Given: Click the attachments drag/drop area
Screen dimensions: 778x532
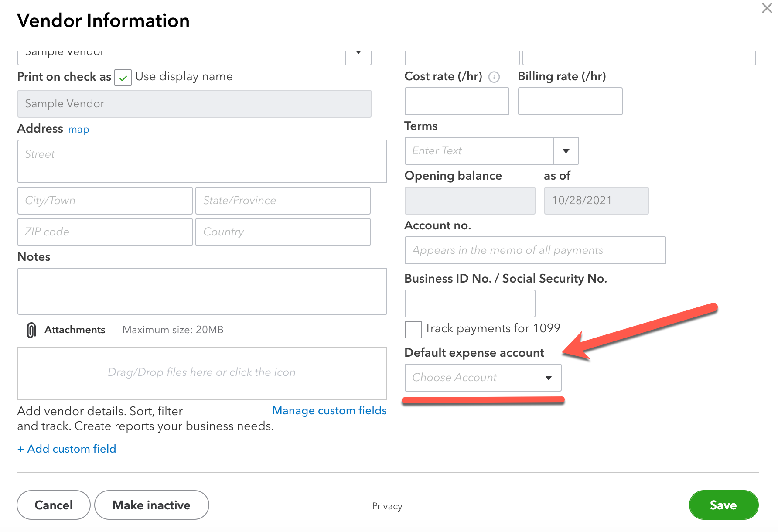Looking at the screenshot, I should pyautogui.click(x=202, y=373).
